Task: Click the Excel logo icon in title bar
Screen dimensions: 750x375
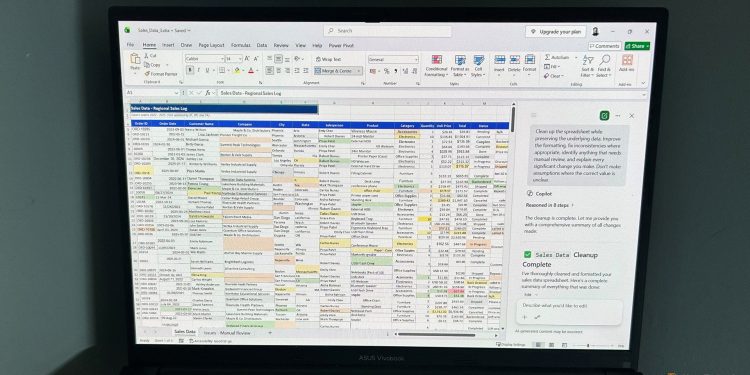Action: (127, 30)
